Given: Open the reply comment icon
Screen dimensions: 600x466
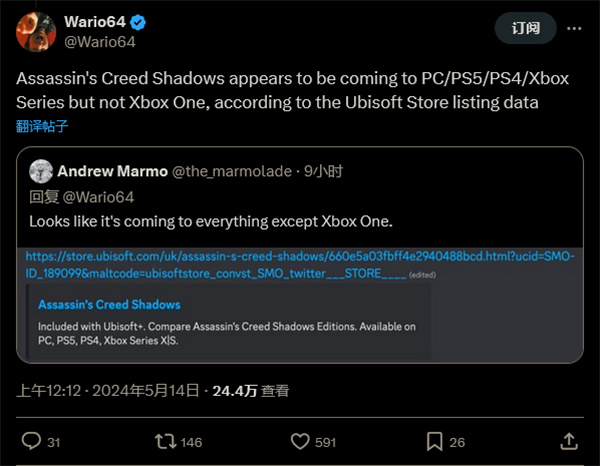Looking at the screenshot, I should (x=31, y=441).
